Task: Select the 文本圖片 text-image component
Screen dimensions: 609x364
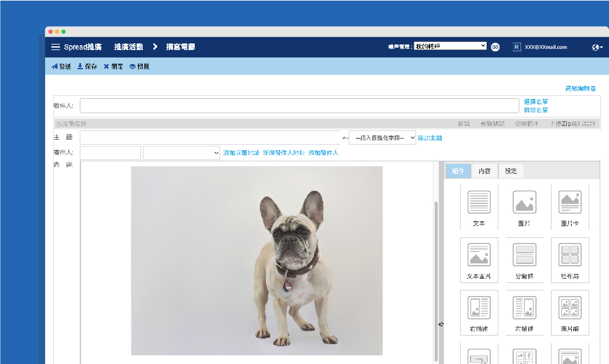Action: 479,260
